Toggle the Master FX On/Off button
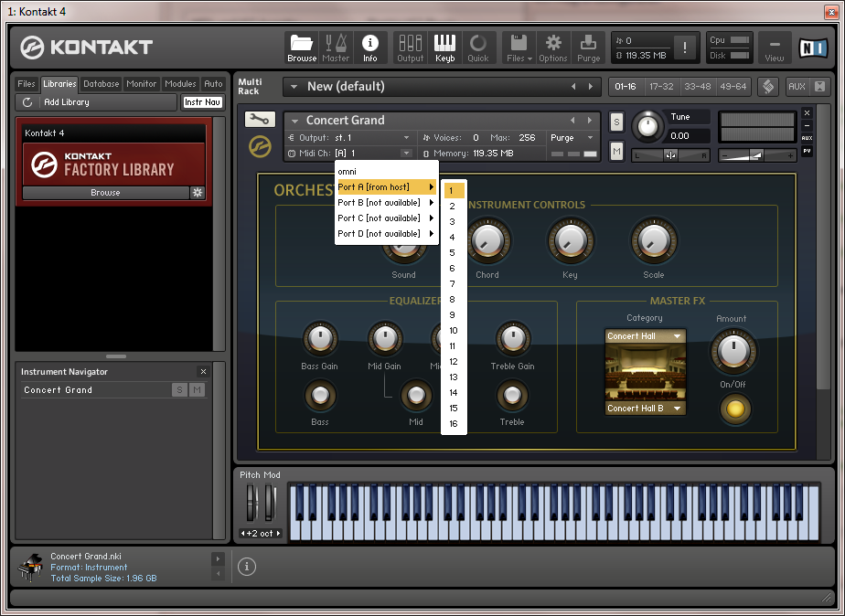 click(x=734, y=409)
